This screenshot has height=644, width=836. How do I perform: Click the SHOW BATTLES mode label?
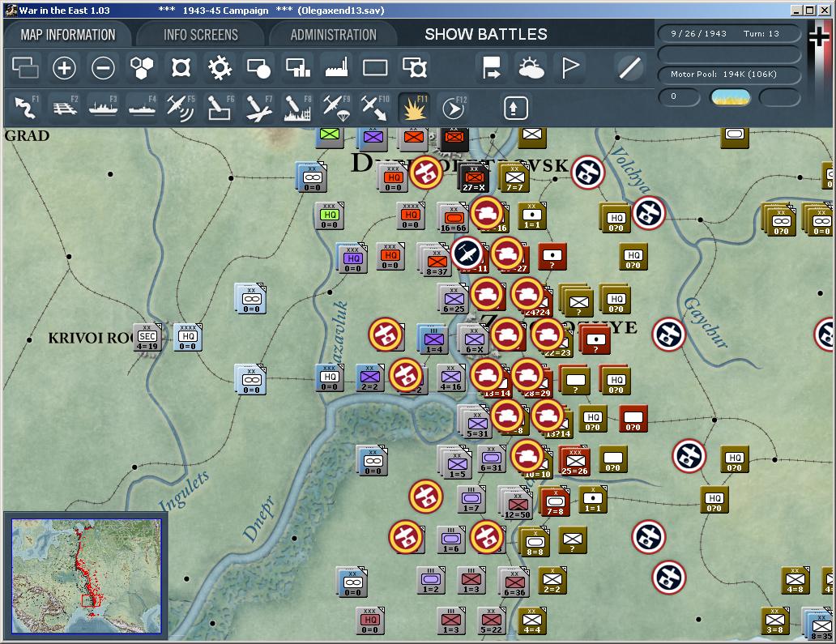486,35
